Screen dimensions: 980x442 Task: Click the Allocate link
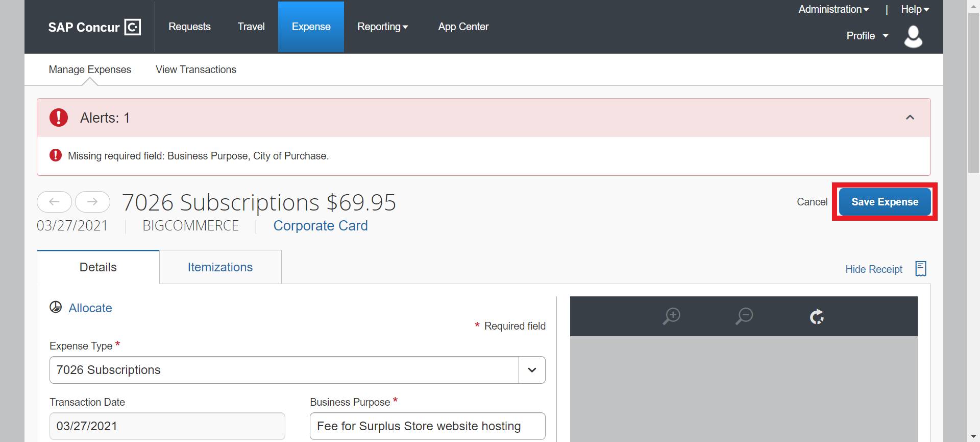(90, 308)
